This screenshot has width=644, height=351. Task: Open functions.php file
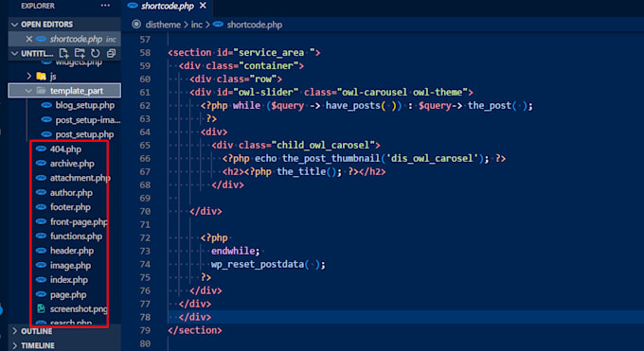point(76,237)
